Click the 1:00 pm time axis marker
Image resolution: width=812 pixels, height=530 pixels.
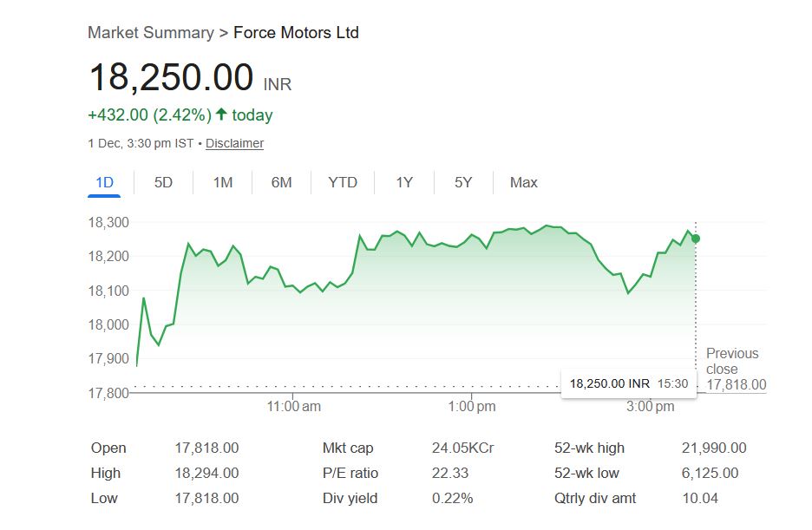[472, 406]
